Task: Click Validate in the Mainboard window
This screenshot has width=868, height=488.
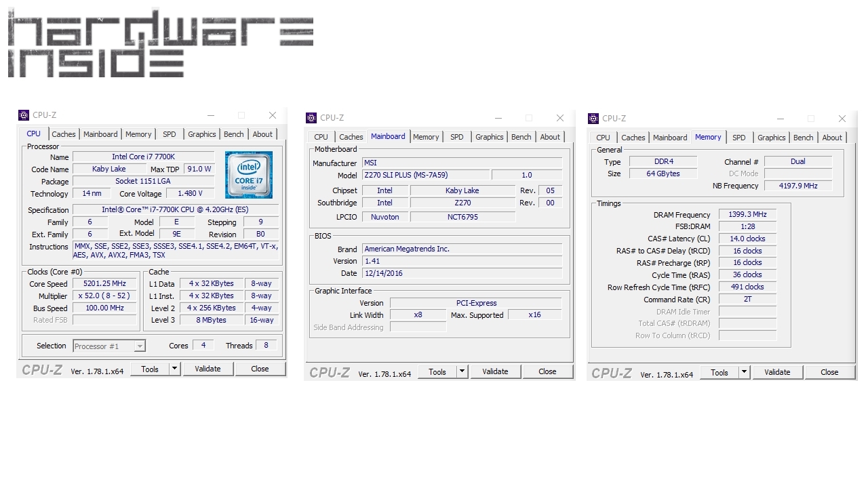Action: 495,371
